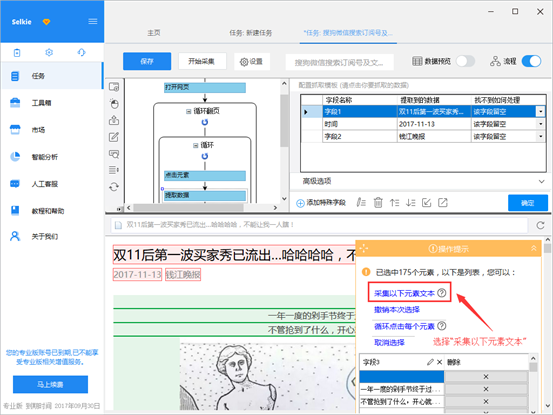Click the refresh page icon

coord(540,225)
